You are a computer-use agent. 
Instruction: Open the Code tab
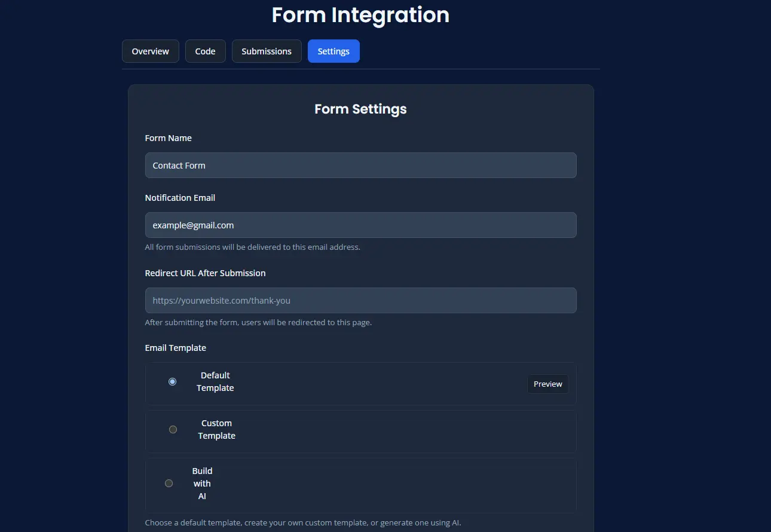coord(205,51)
